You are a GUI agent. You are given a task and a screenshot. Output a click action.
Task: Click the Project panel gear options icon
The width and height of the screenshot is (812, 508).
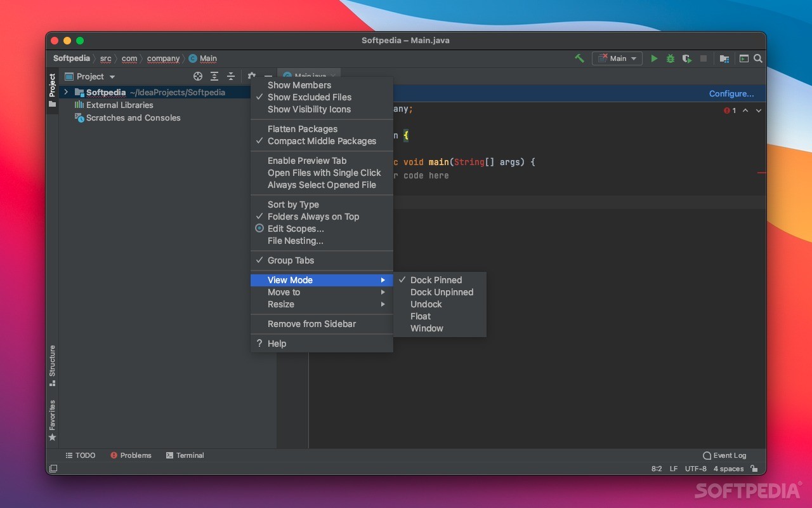(252, 76)
